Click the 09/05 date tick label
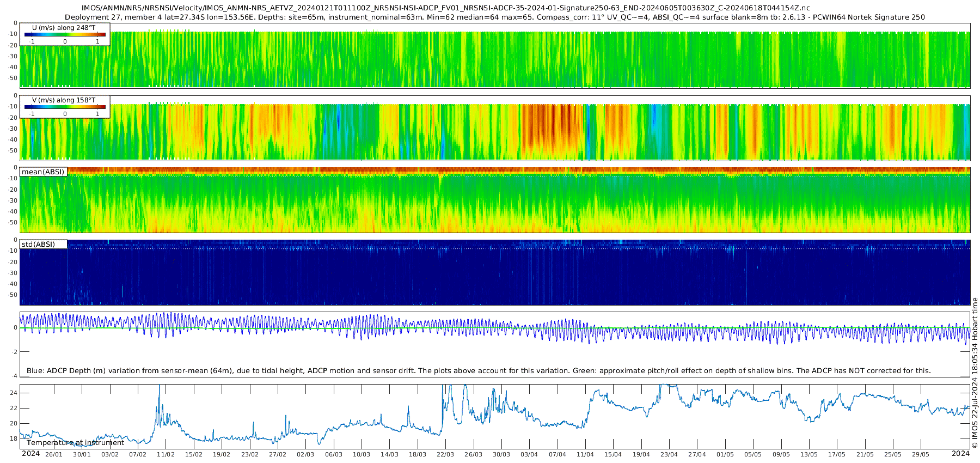Image resolution: width=980 pixels, height=463 pixels. pos(781,454)
